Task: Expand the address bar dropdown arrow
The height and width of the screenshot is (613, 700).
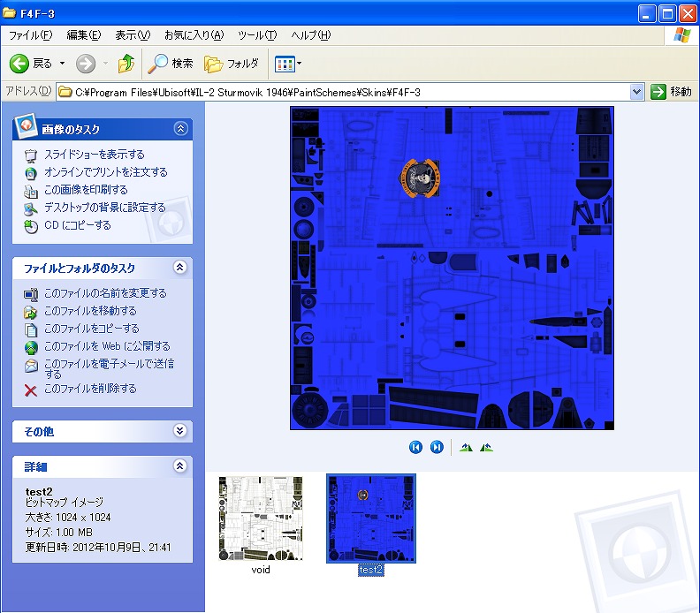Action: [x=637, y=93]
